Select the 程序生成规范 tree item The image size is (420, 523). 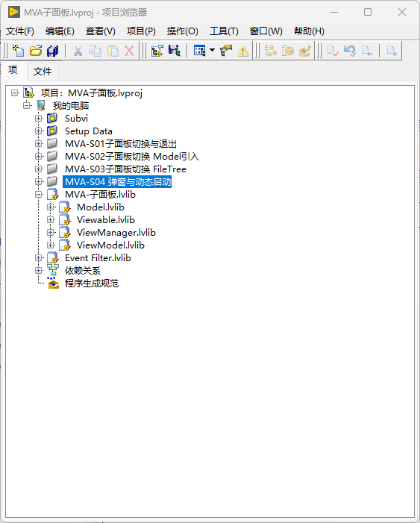[92, 284]
